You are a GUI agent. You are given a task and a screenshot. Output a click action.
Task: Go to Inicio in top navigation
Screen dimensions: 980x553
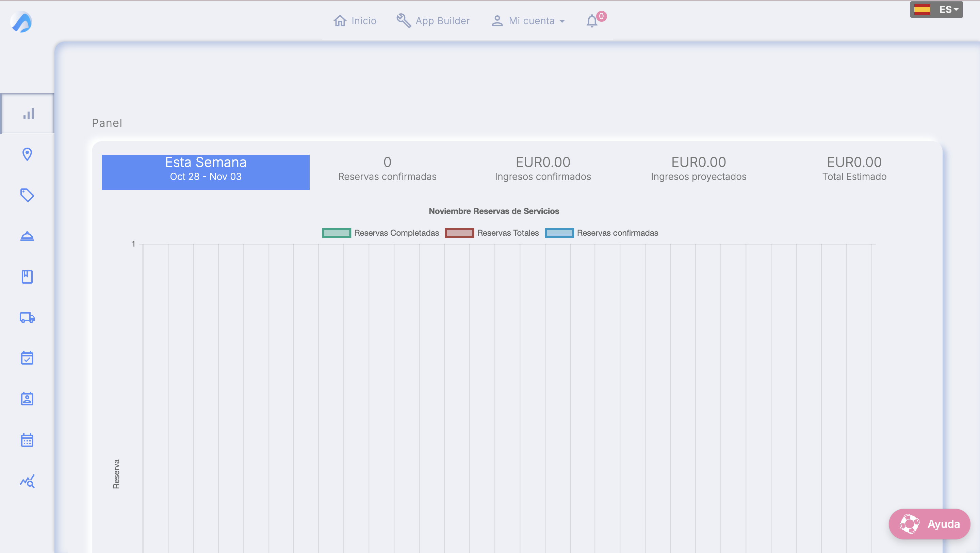pyautogui.click(x=355, y=20)
